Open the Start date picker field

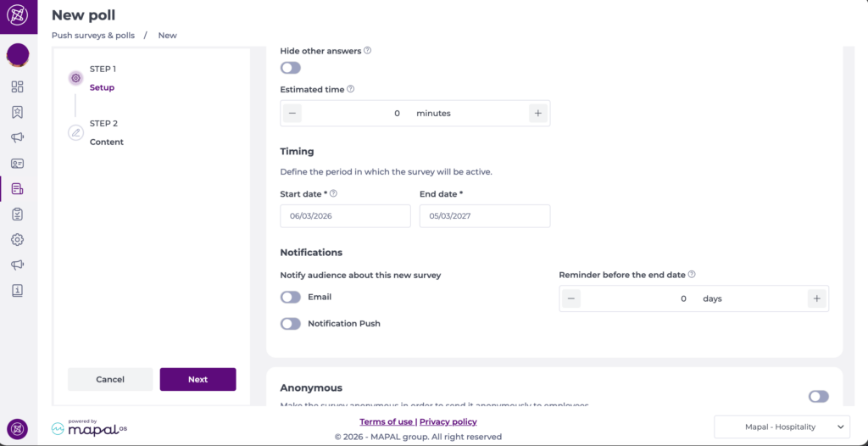(345, 216)
